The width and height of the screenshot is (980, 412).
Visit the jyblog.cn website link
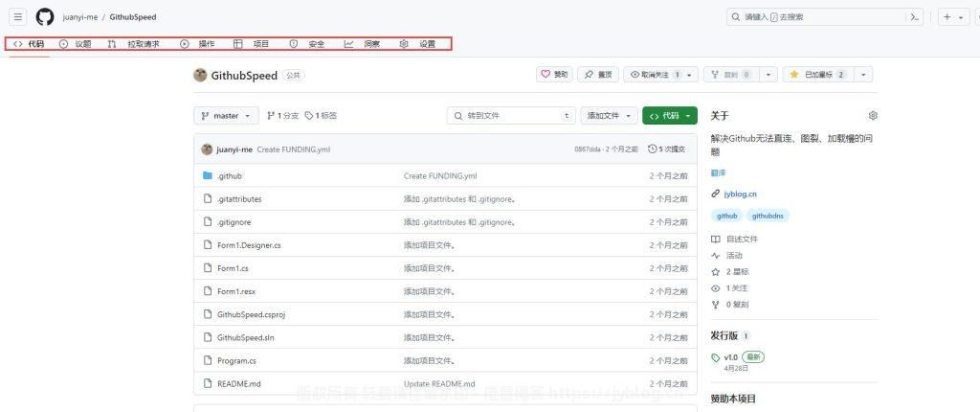point(740,195)
